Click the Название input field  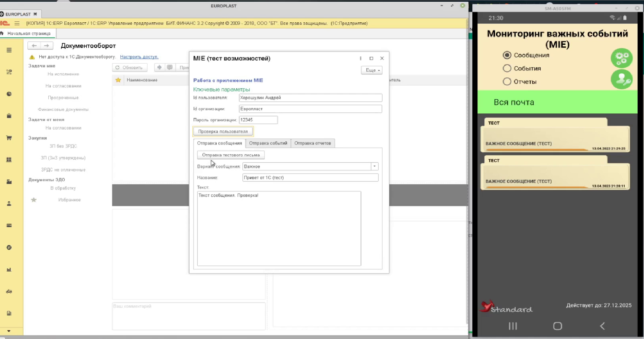click(310, 178)
